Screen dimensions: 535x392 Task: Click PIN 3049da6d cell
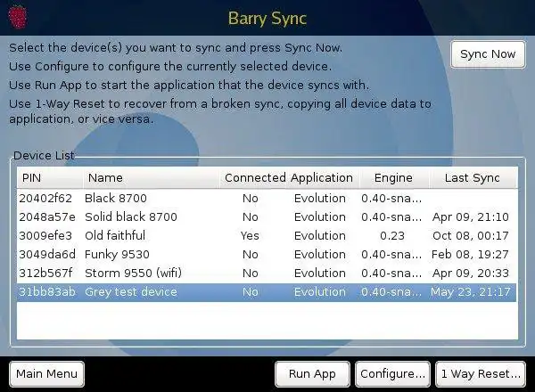[47, 255]
